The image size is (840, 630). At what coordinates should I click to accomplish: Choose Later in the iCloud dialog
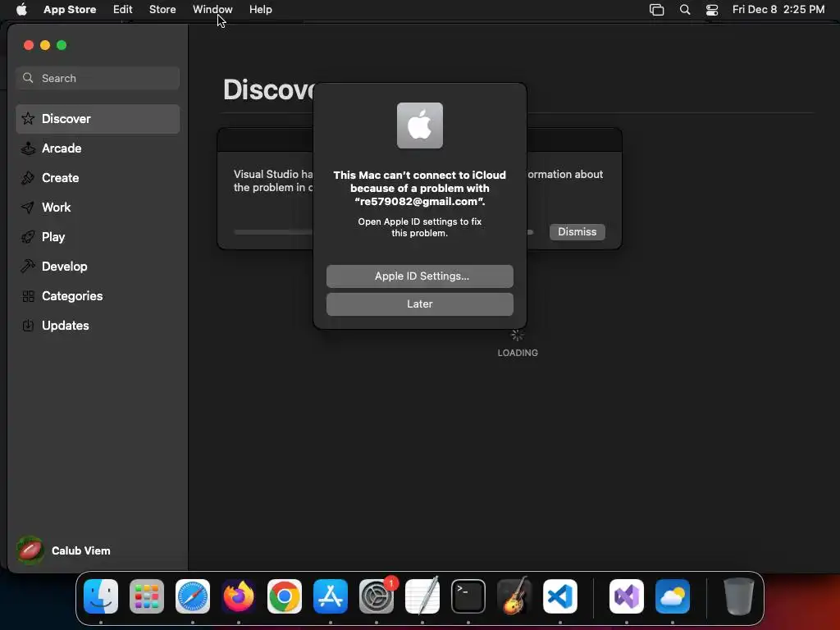[x=419, y=304]
